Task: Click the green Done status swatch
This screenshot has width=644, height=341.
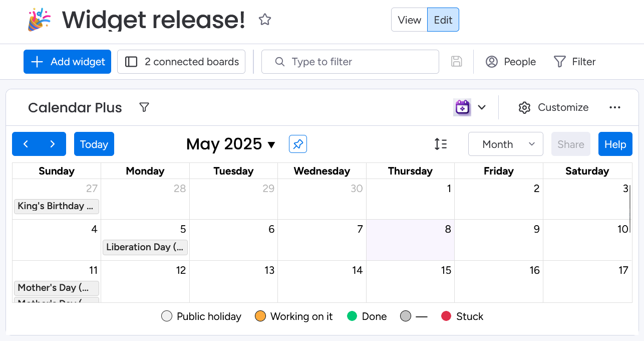Action: [x=352, y=316]
